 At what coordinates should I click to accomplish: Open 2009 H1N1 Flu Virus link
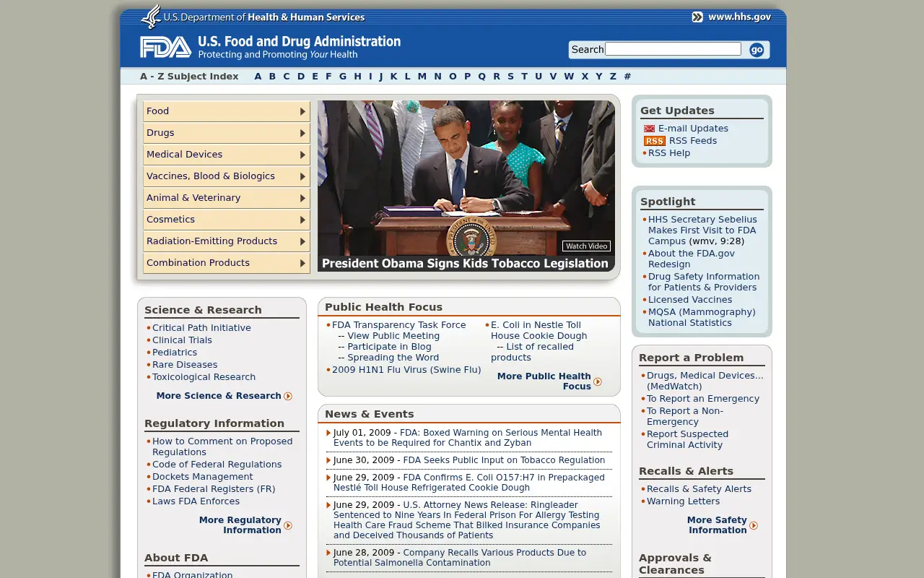406,370
